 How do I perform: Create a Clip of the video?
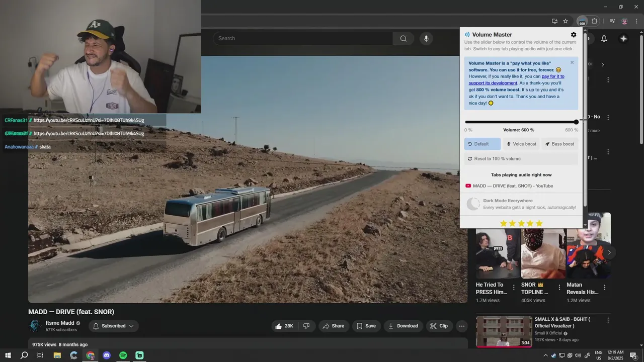(x=439, y=326)
